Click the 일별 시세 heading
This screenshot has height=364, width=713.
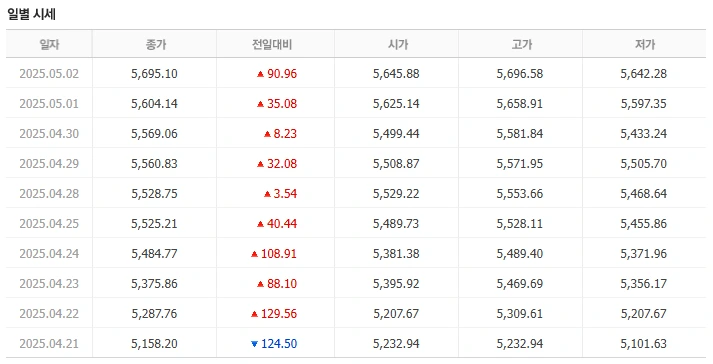31,14
